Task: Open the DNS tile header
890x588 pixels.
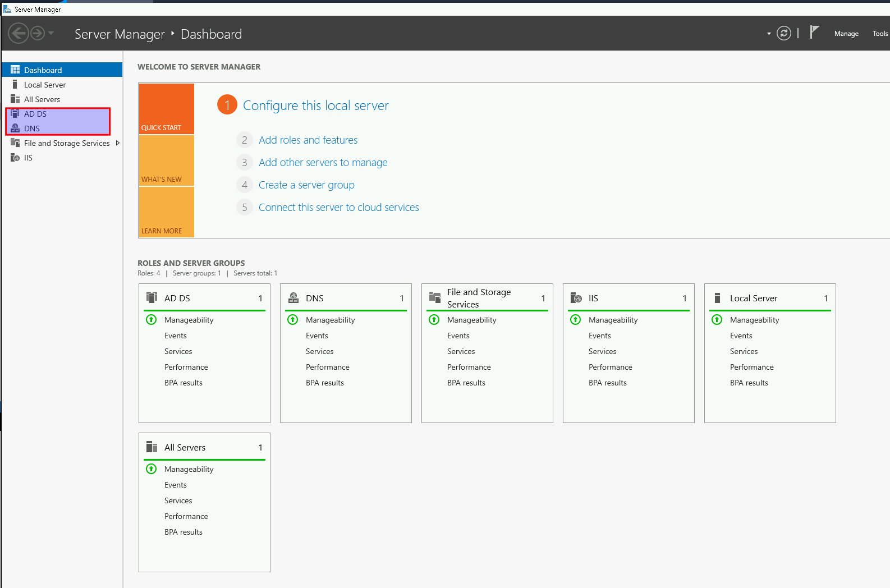Action: coord(346,298)
